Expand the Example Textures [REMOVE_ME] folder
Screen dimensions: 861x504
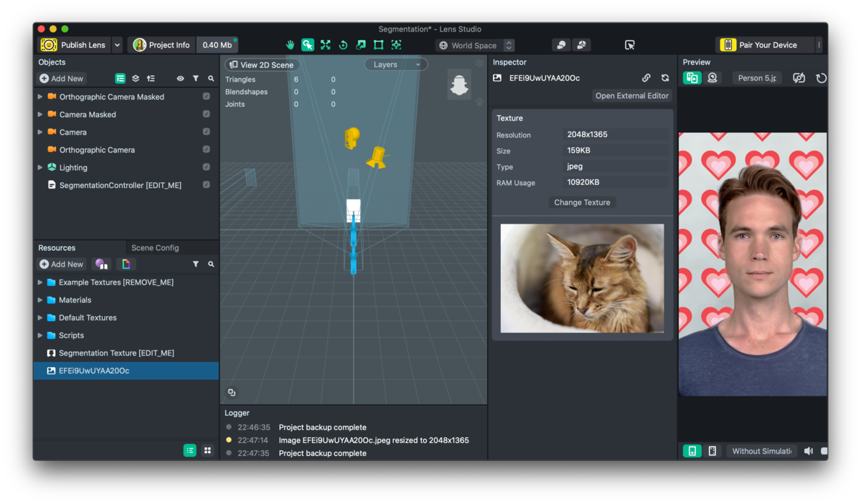click(x=40, y=282)
